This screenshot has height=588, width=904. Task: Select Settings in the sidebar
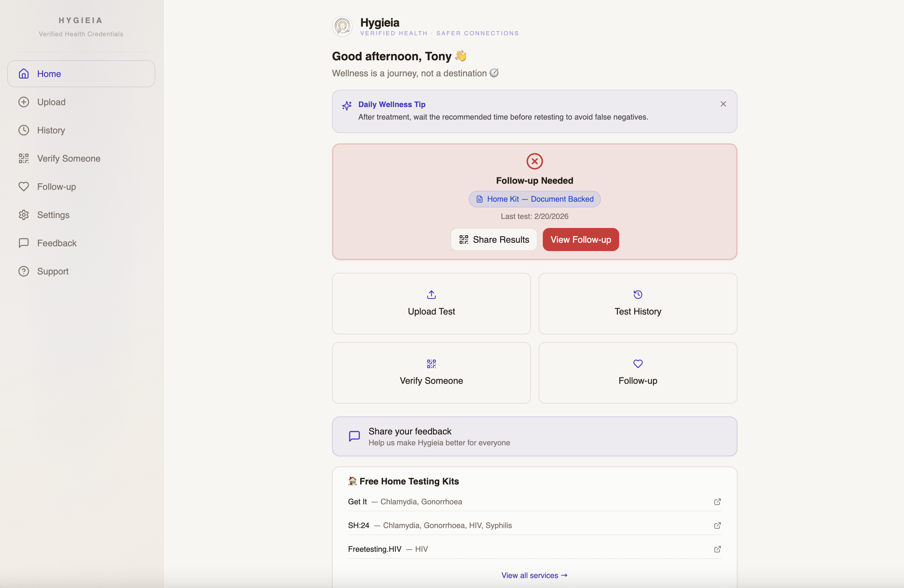53,215
